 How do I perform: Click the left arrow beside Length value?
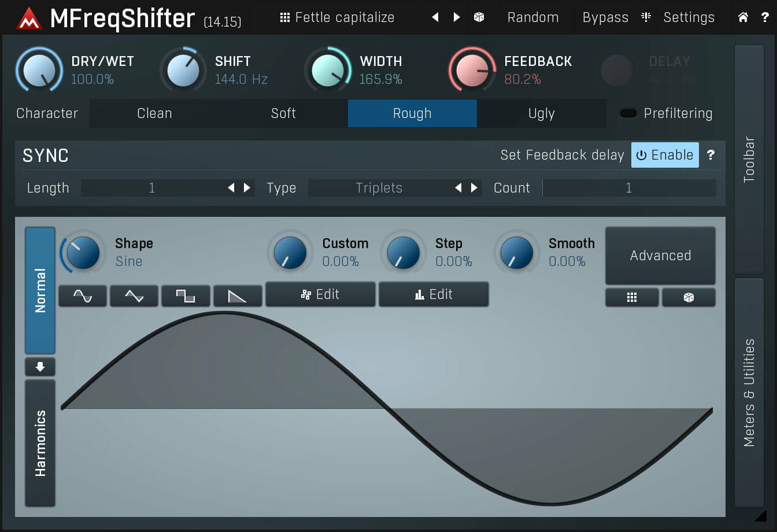230,187
